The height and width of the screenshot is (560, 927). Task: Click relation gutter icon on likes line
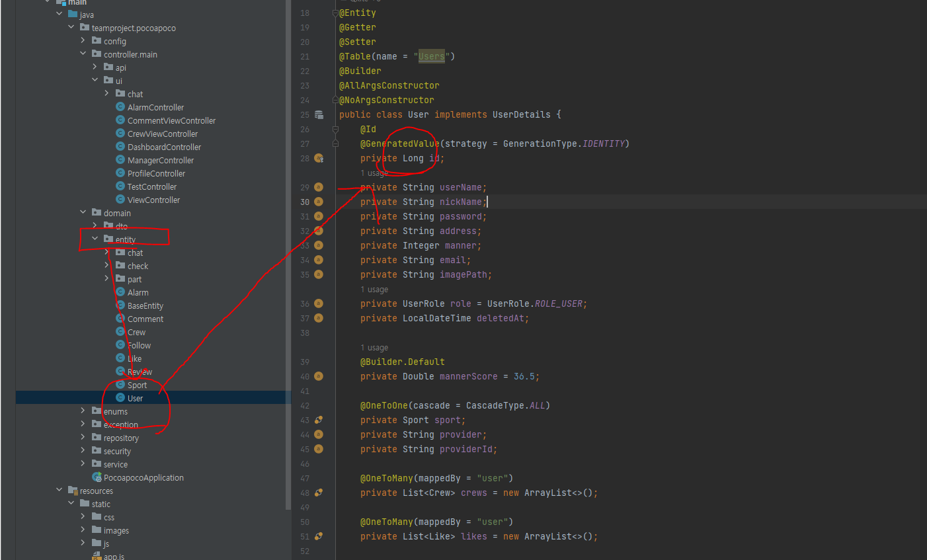coord(319,536)
